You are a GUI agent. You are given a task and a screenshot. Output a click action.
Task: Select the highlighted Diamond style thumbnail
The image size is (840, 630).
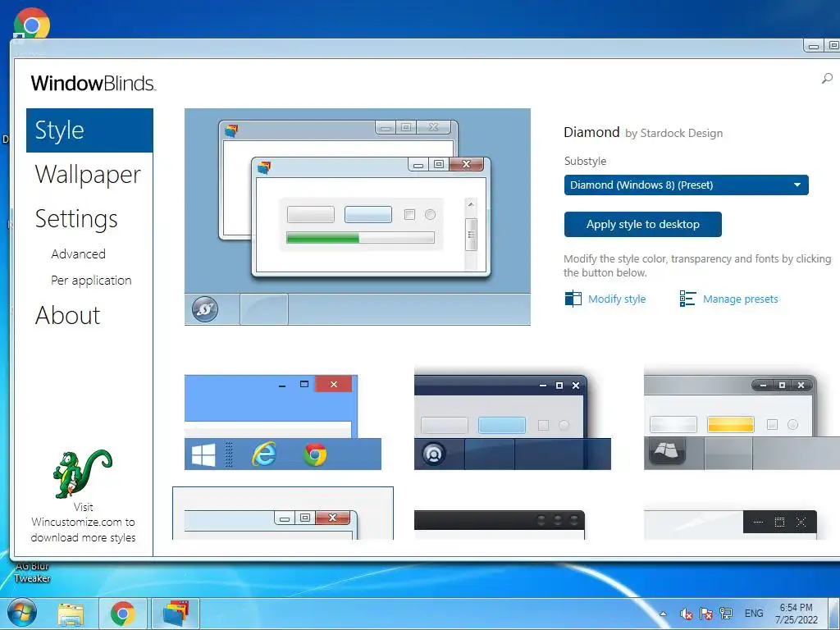pos(283,514)
